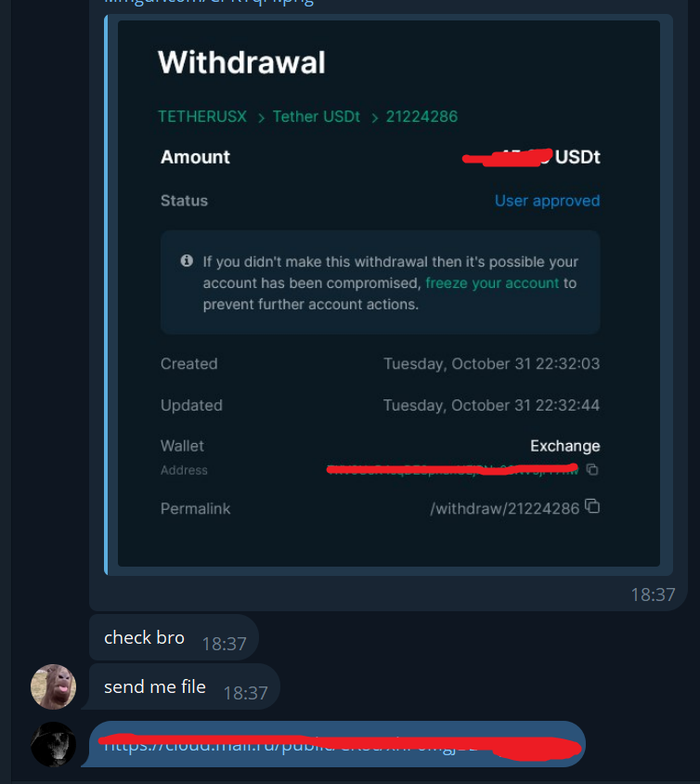
Task: Open the hooded skull avatar profile
Action: coord(54,744)
